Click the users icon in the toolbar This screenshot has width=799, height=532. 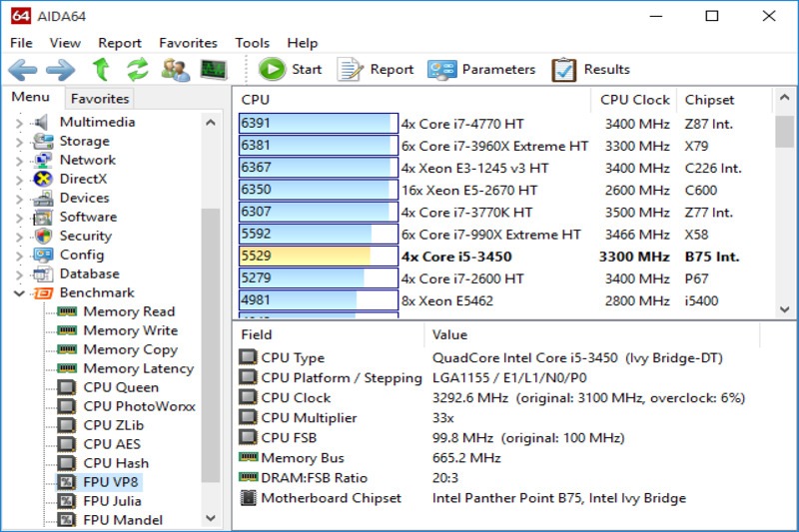tap(175, 70)
